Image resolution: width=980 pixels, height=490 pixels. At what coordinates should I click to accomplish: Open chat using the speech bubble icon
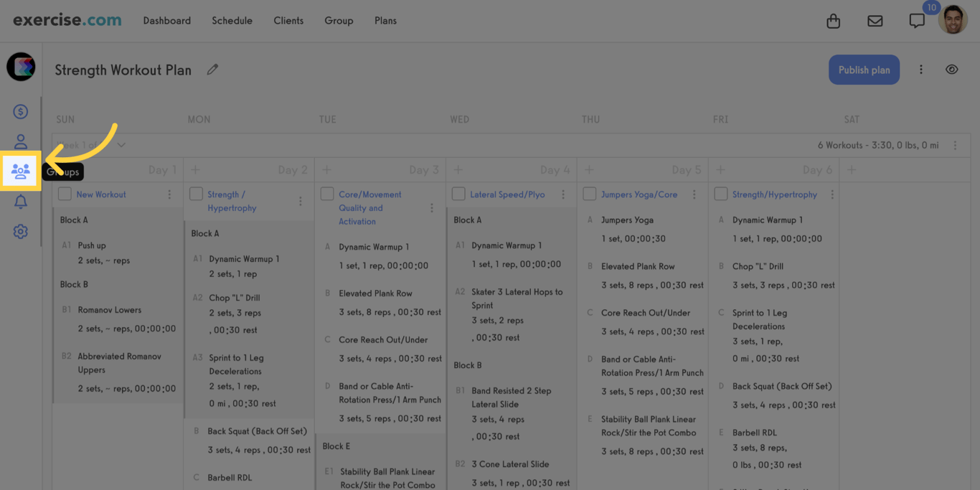point(916,21)
